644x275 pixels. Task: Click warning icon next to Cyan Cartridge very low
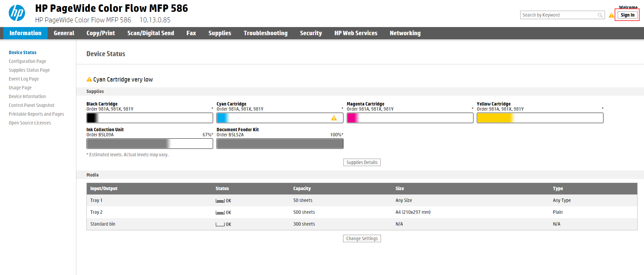coord(89,79)
